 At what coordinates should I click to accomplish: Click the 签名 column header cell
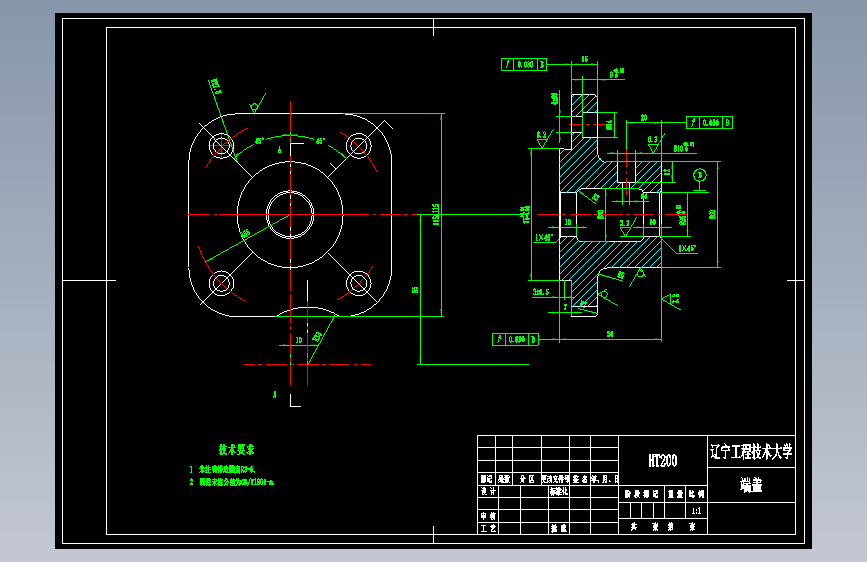click(x=580, y=479)
